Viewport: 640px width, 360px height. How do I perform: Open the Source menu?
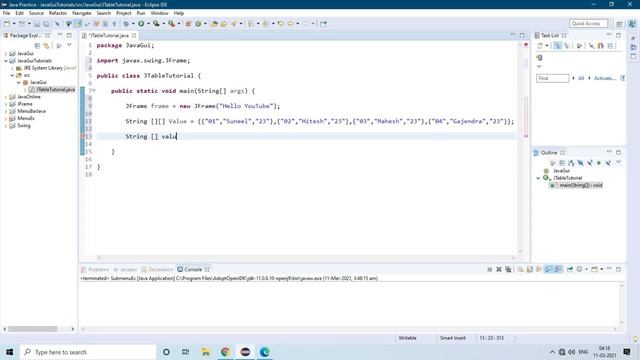[x=36, y=13]
